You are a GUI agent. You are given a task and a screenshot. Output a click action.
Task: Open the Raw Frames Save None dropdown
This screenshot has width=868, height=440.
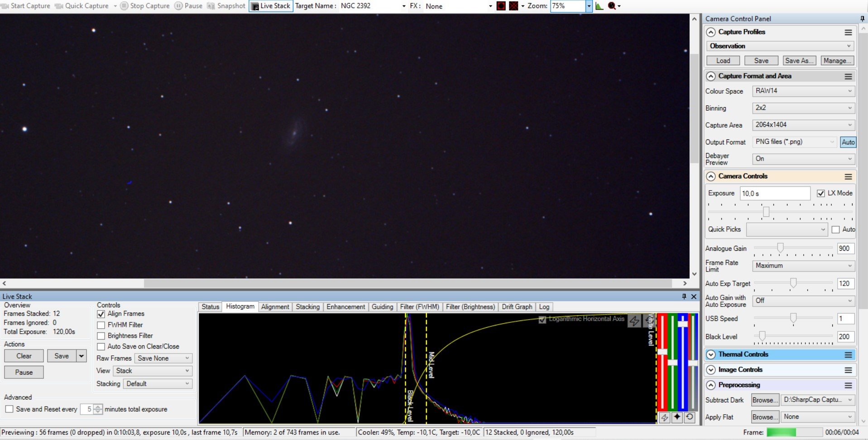click(163, 358)
